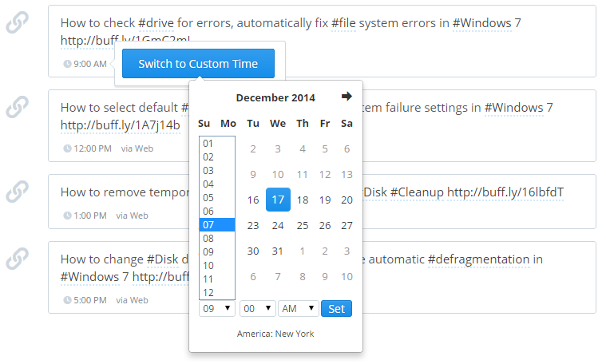
Task: Open the AM/PM dropdown
Action: point(298,308)
